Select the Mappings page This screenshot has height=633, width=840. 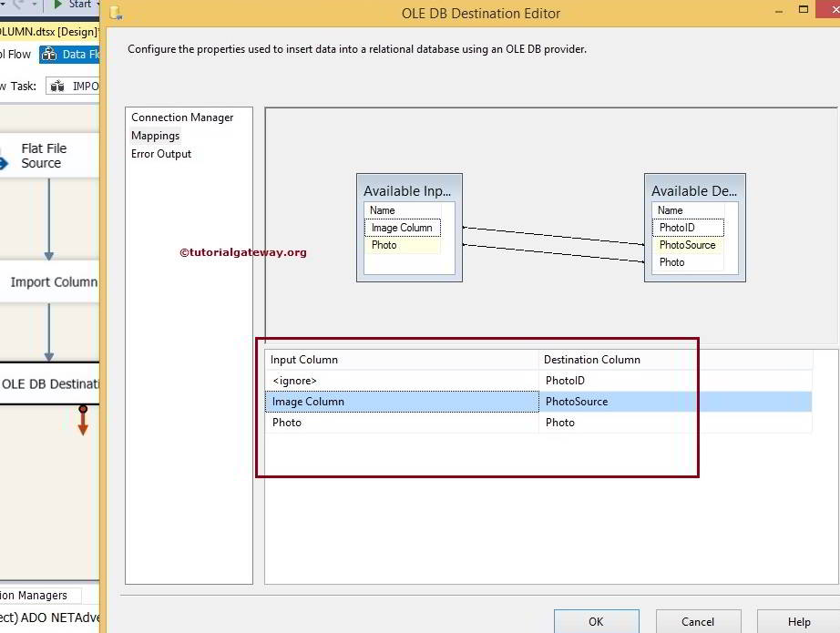point(156,136)
